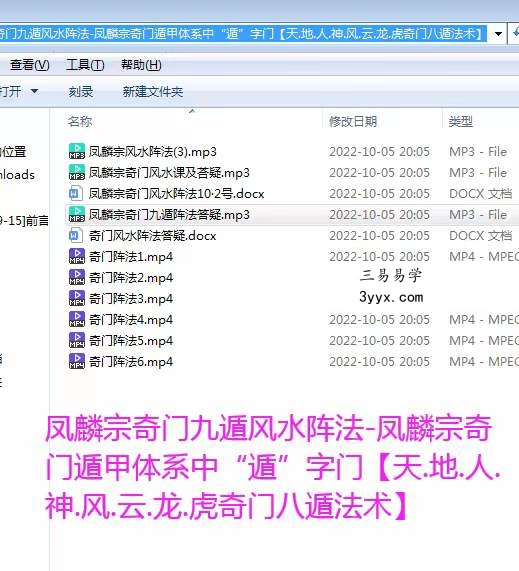Open the -15]前言 item in navigation pane
Viewport: 519px width, 571px height.
(24, 220)
